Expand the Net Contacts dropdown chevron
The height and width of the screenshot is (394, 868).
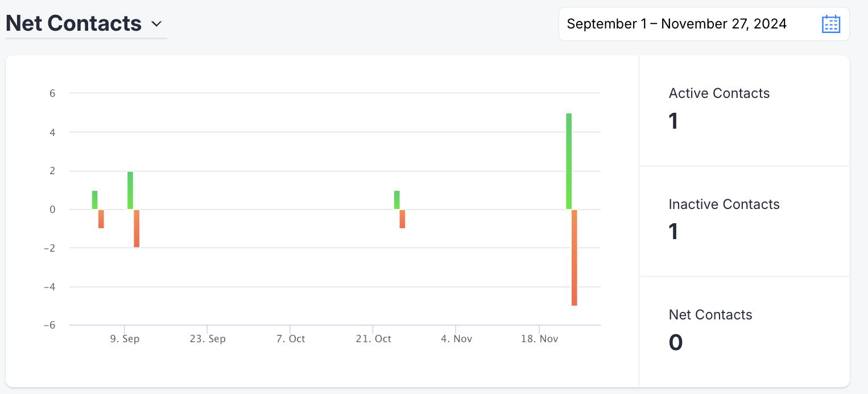click(156, 24)
